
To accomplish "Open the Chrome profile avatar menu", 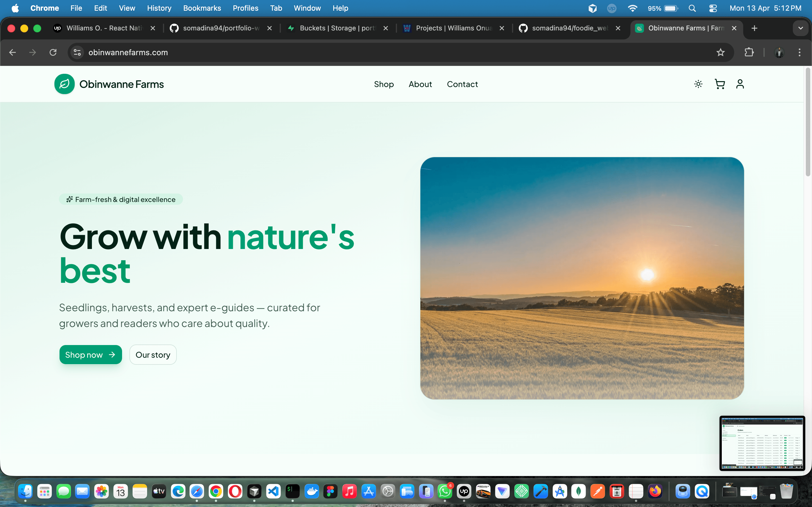I will (x=779, y=52).
